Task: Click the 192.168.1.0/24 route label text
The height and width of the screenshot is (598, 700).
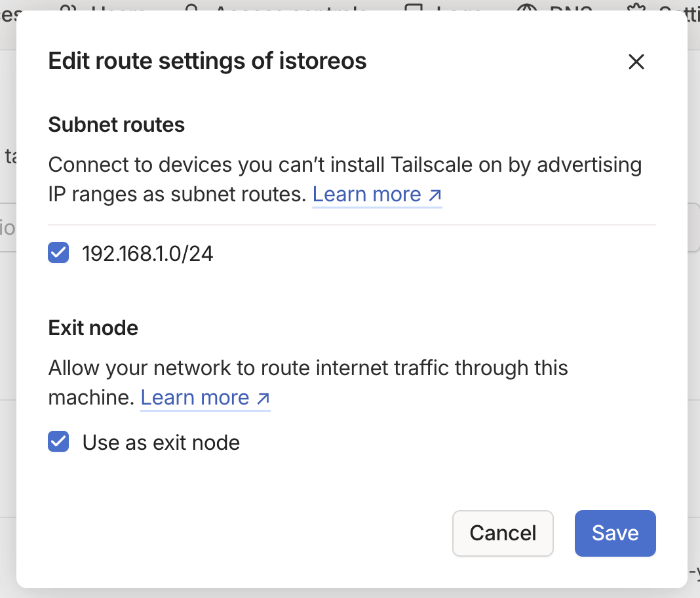Action: click(147, 254)
